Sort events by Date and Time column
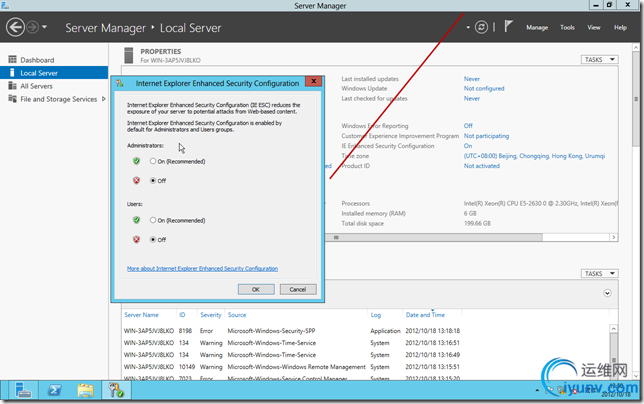 (x=425, y=315)
